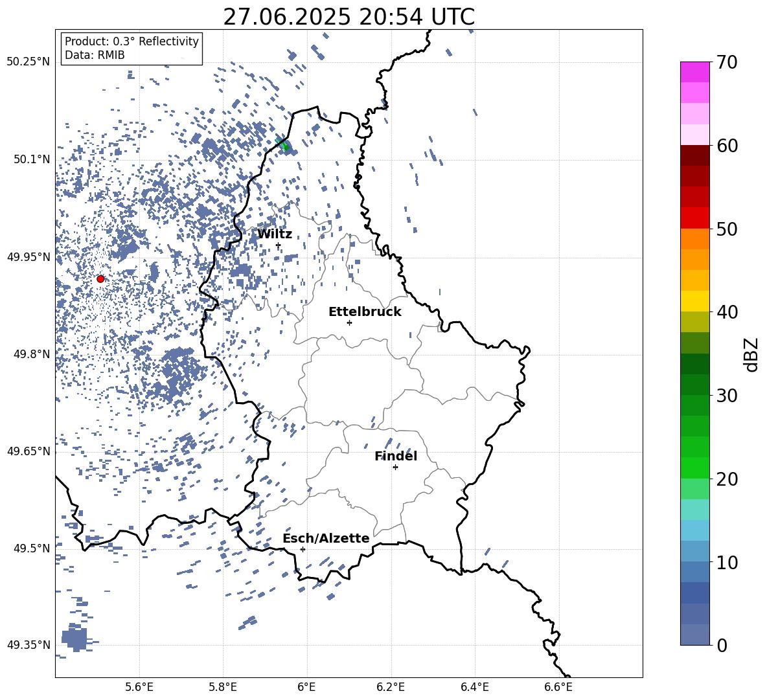Click the cross marker under Esch/Alzette

(303, 549)
